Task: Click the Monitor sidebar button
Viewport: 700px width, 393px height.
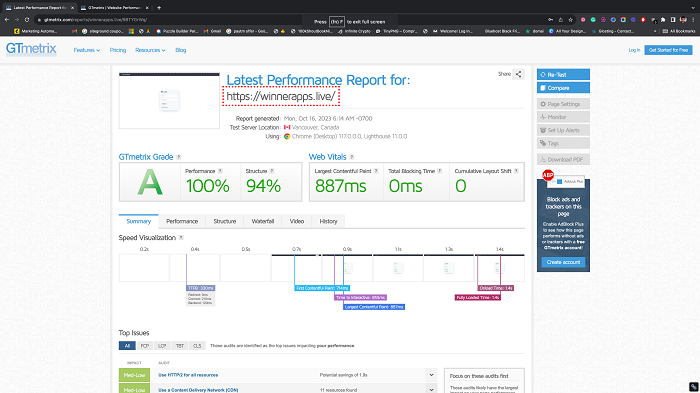Action: pyautogui.click(x=563, y=117)
